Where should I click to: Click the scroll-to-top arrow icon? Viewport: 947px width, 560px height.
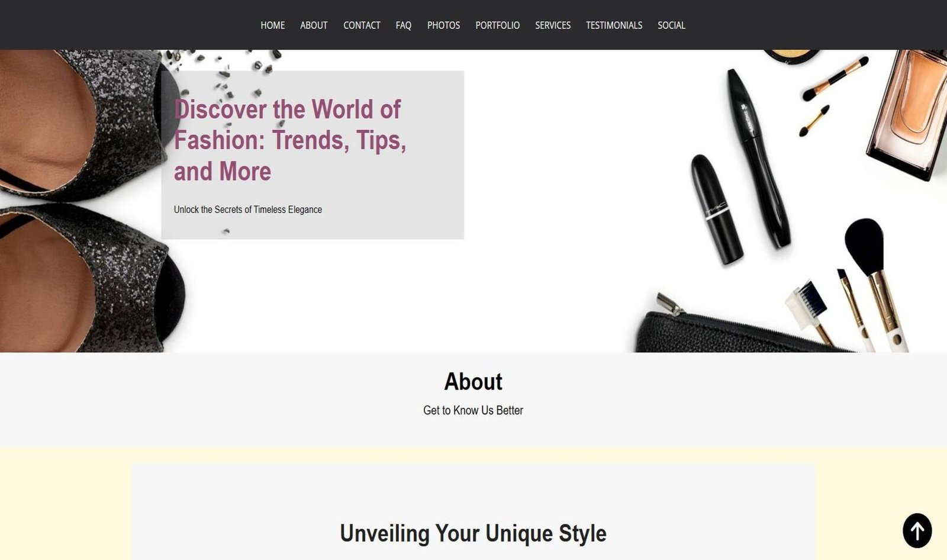[x=916, y=530]
